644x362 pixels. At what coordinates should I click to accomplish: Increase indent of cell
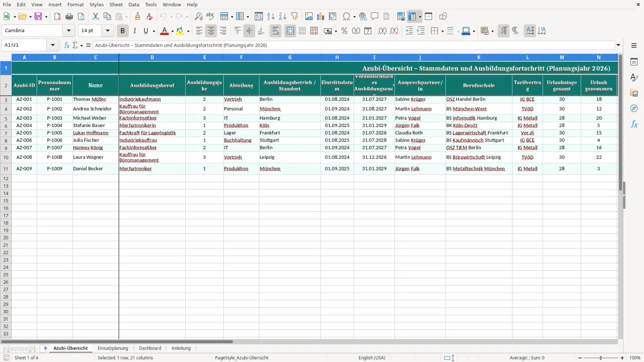[x=409, y=31]
